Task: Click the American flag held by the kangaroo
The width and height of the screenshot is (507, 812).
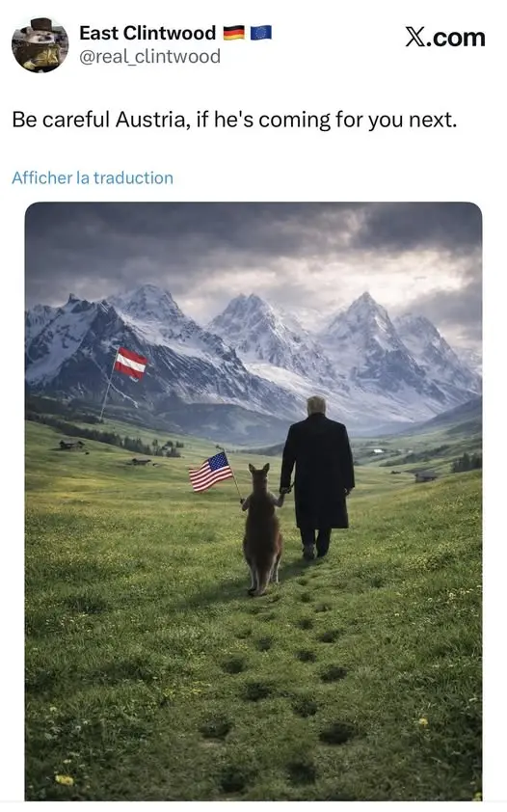Action: click(x=210, y=472)
